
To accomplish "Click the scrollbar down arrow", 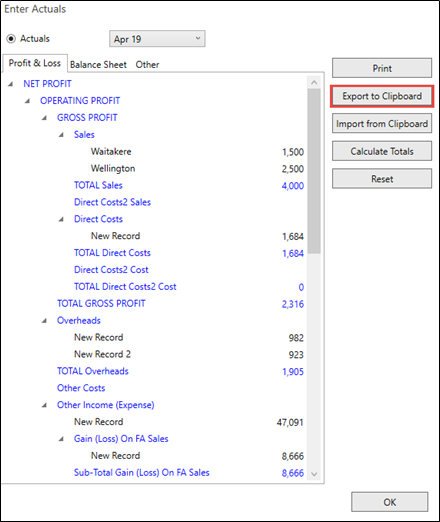I will point(314,474).
